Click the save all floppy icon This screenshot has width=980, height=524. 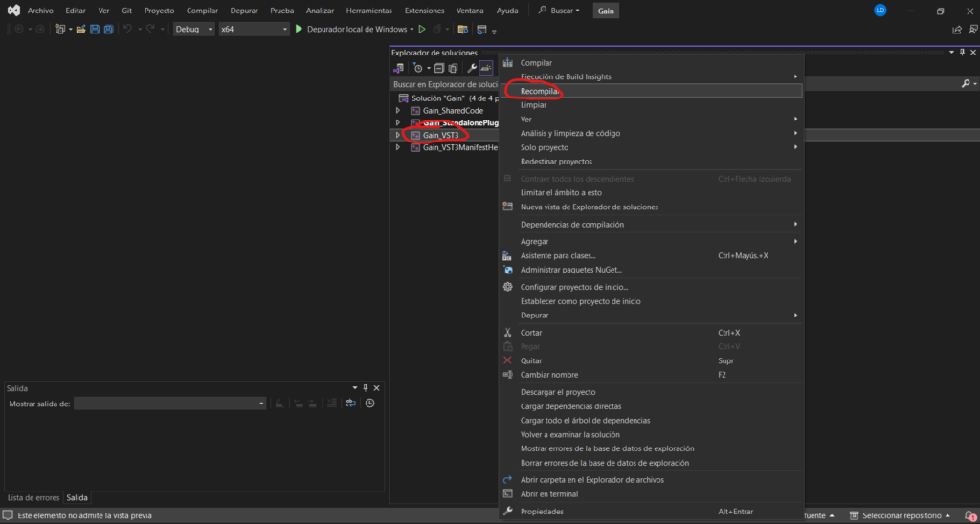[x=109, y=30]
